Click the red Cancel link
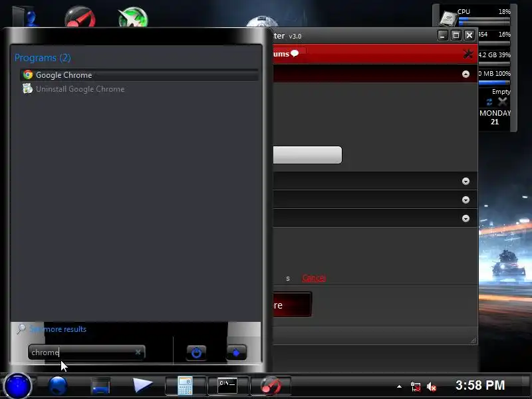 coord(314,278)
